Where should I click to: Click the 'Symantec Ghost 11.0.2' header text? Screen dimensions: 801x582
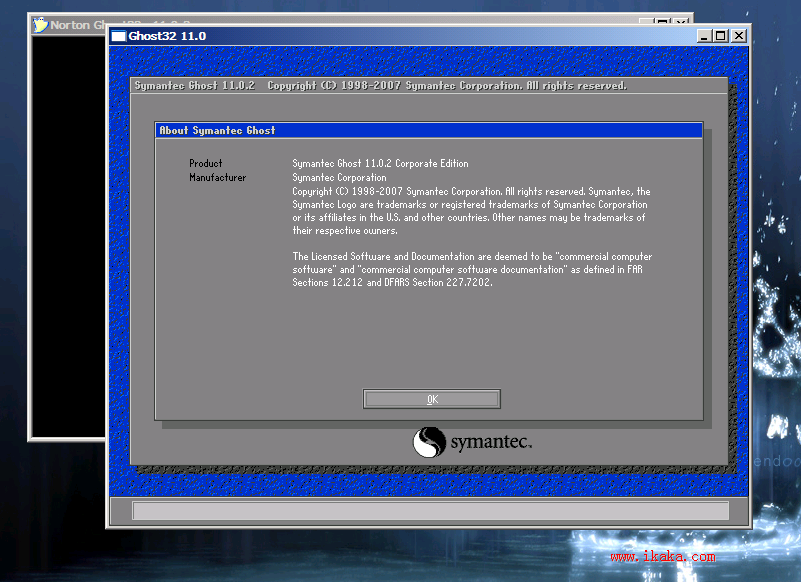pyautogui.click(x=195, y=85)
